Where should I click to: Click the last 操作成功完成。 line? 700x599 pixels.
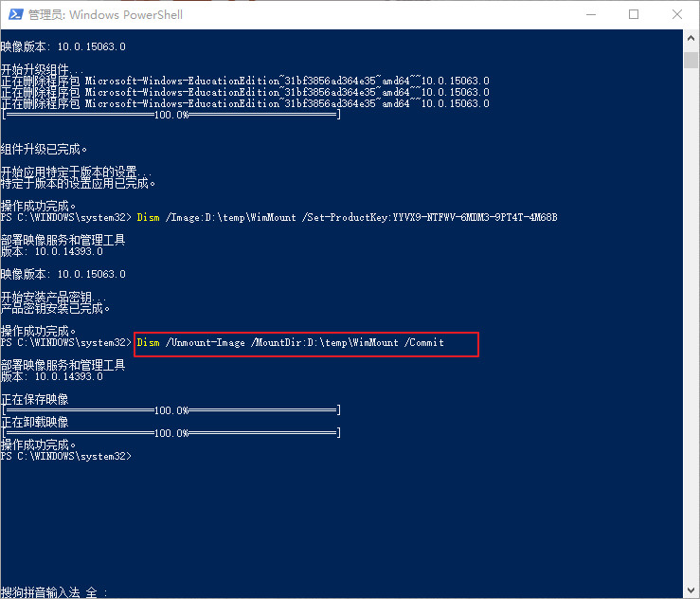[39, 445]
